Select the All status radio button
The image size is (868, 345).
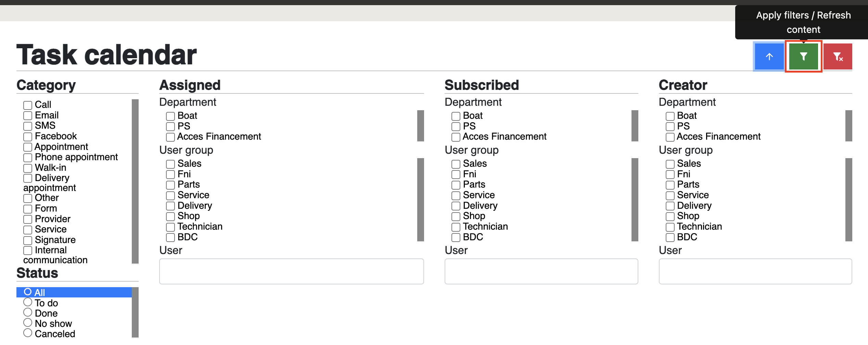click(x=28, y=292)
